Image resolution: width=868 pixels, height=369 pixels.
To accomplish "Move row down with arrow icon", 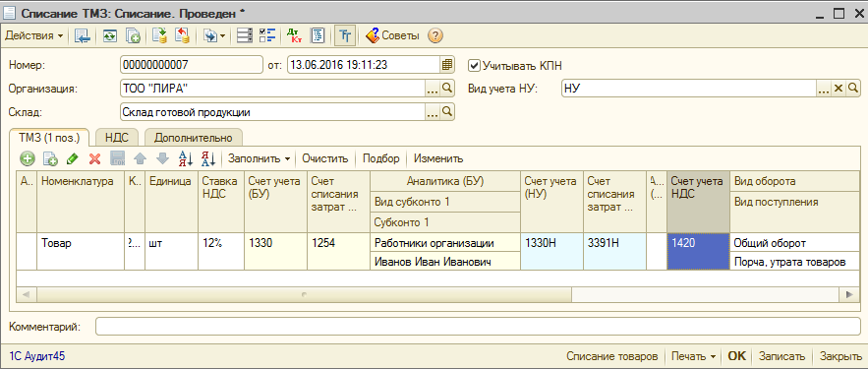I will click(162, 159).
